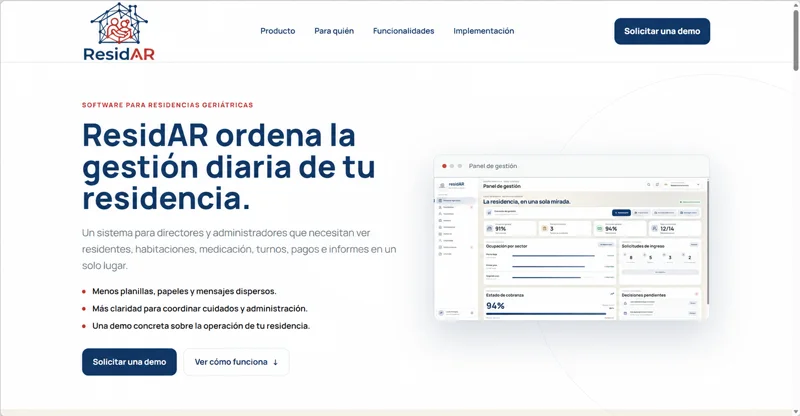Click hero Solicitar una demo button

(x=129, y=362)
